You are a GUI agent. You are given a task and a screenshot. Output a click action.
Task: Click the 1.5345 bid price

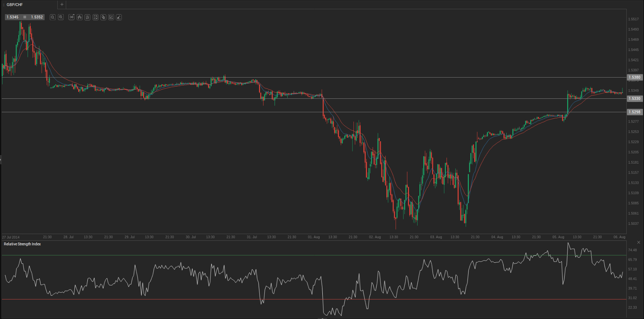[13, 17]
